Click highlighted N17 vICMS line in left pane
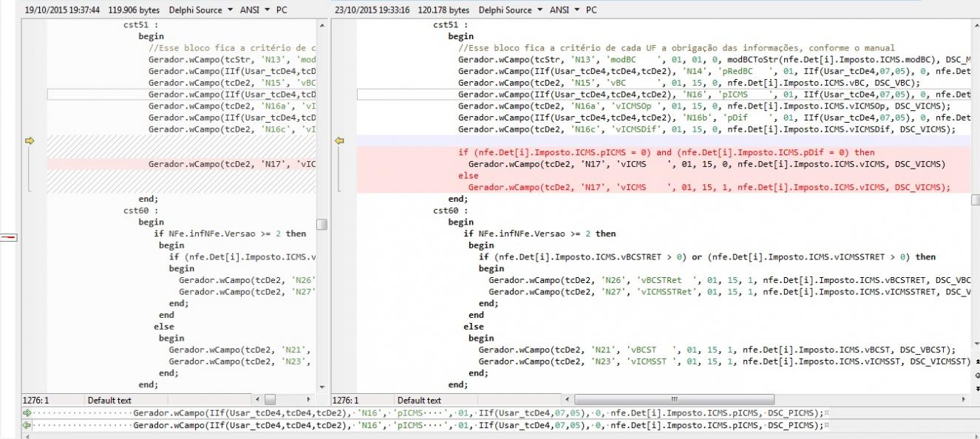The width and height of the screenshot is (980, 439). point(232,164)
